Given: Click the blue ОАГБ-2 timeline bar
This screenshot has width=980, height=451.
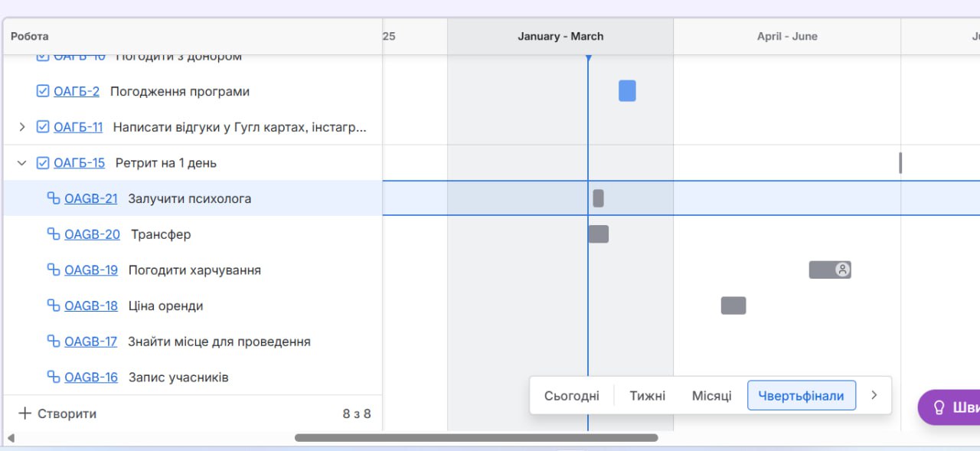Looking at the screenshot, I should point(627,91).
